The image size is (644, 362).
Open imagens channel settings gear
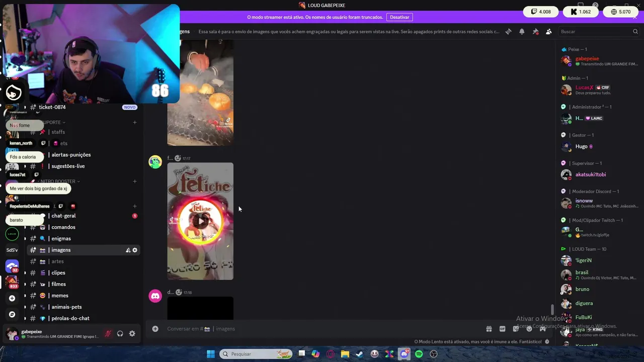point(135,250)
